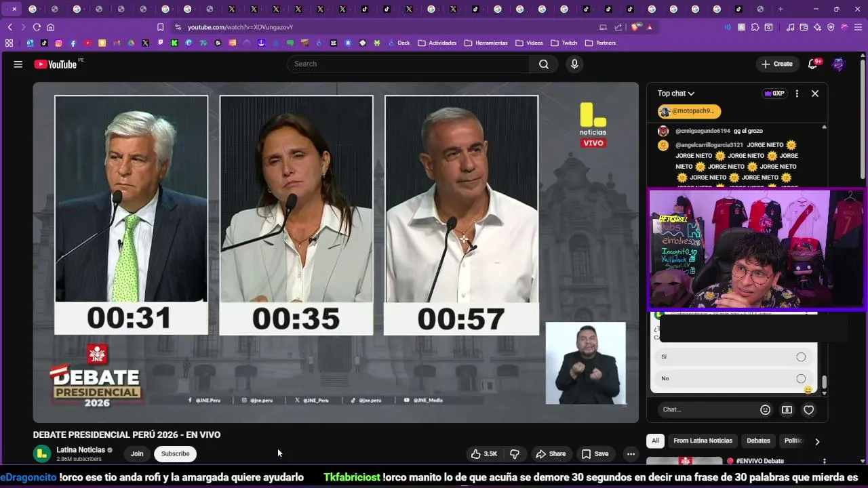Screen dimensions: 868x488
Task: Open browser extensions puzzle icon
Action: click(755, 27)
